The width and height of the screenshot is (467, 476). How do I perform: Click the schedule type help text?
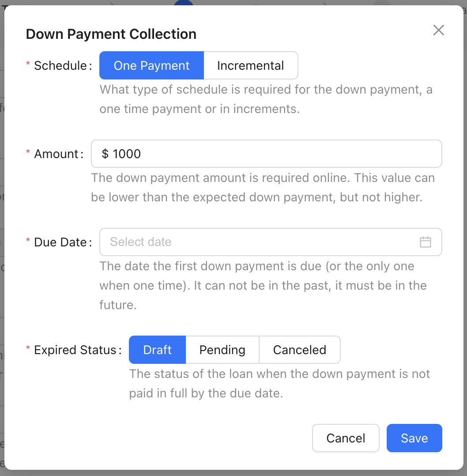(266, 99)
